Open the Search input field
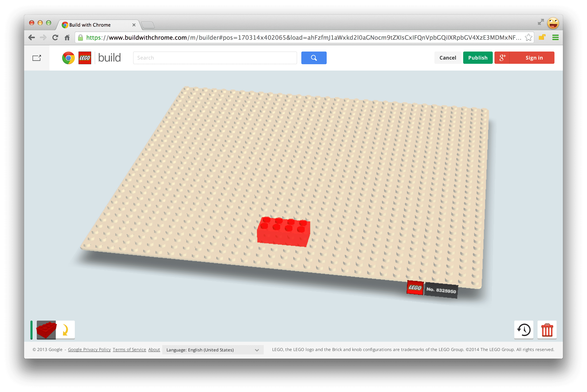This screenshot has height=392, width=587. [x=215, y=58]
